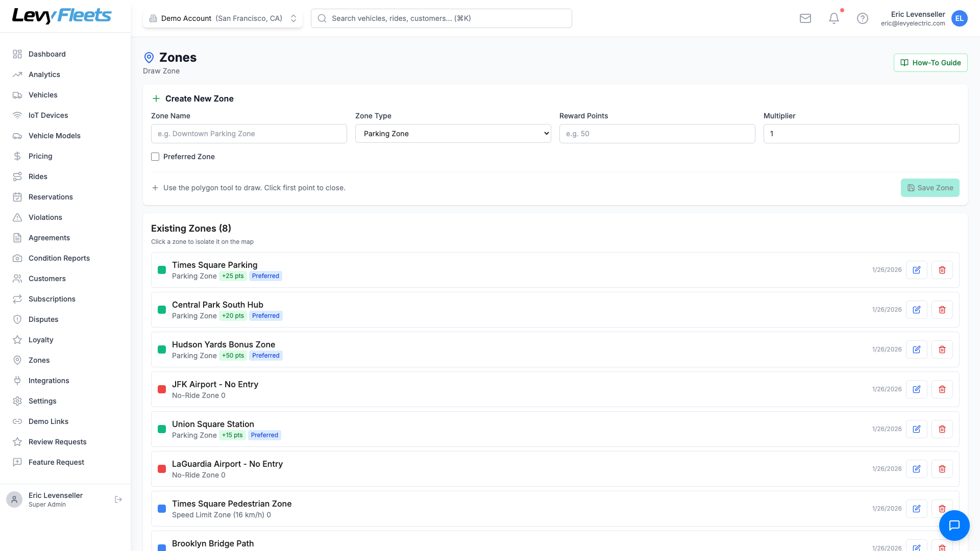
Task: Go to Violations in the sidebar
Action: pos(45,217)
